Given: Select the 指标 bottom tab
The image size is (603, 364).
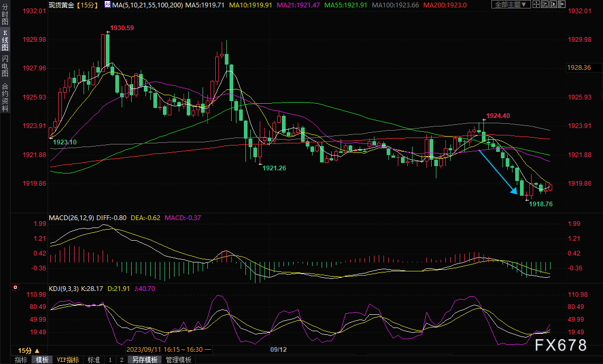Looking at the screenshot, I should coord(21,360).
